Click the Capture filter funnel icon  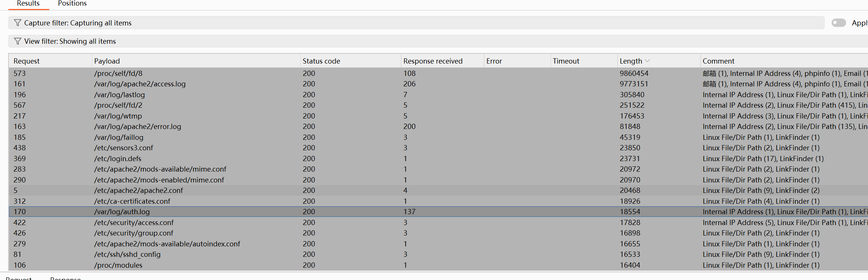point(17,23)
